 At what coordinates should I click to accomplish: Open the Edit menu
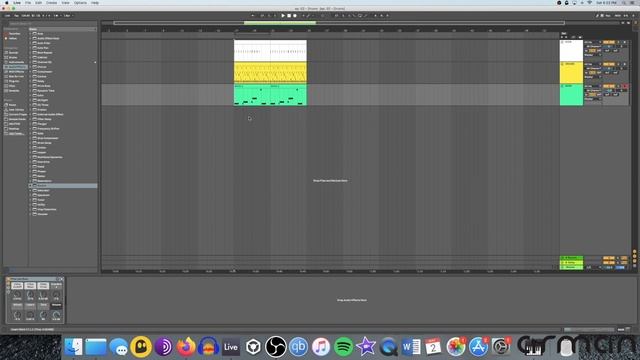(38, 2)
